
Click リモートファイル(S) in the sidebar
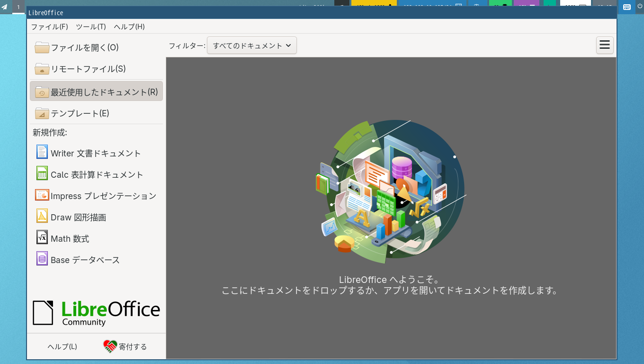(x=96, y=69)
